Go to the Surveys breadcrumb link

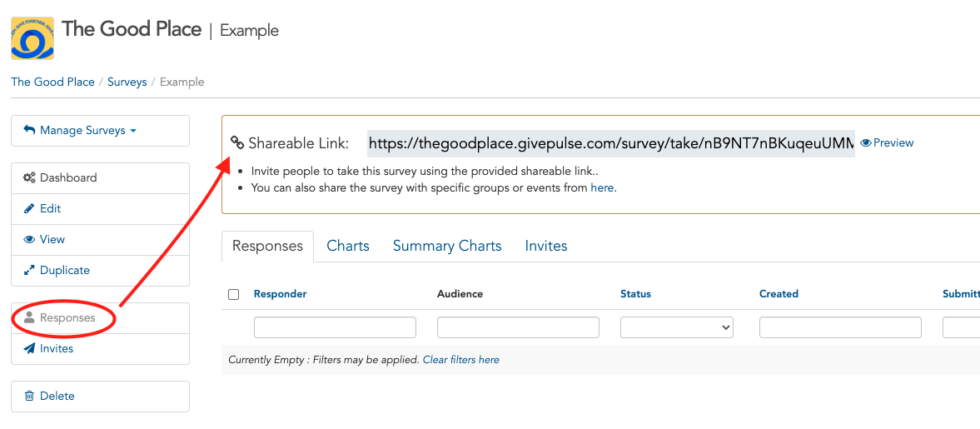pos(127,82)
